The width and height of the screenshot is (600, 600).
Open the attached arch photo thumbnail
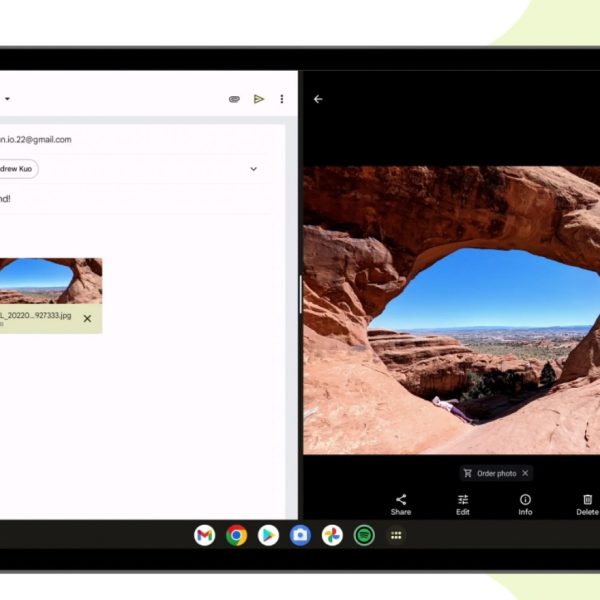pos(51,281)
